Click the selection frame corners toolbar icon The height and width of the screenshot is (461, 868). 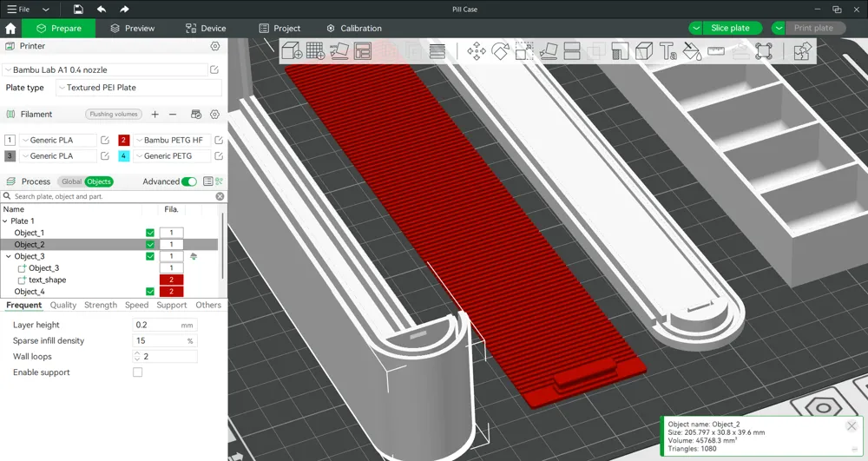[764, 51]
